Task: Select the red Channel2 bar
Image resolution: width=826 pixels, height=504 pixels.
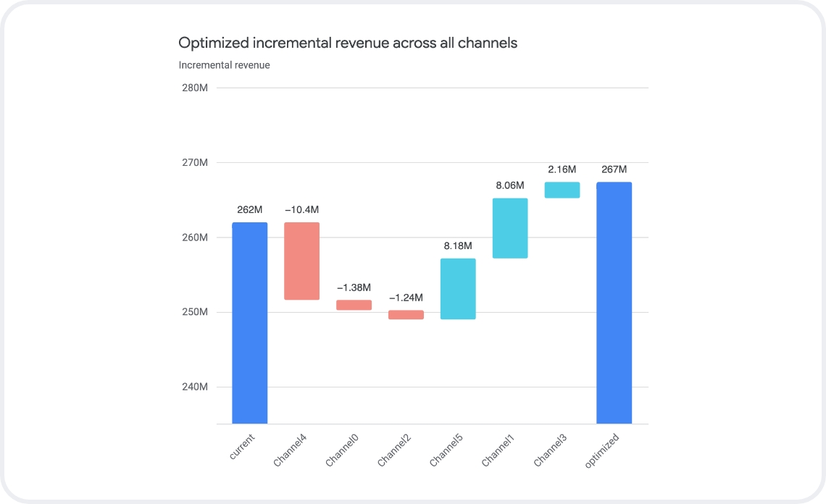Action: coord(406,315)
